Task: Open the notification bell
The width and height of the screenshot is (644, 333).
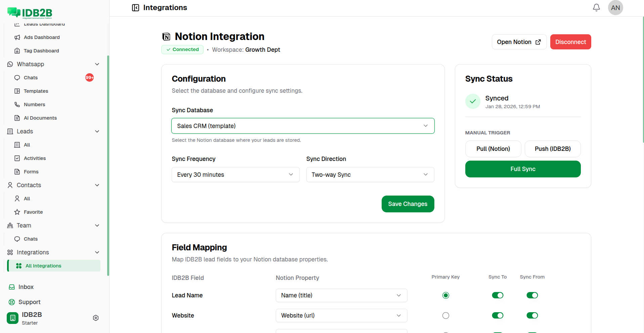Action: pyautogui.click(x=596, y=7)
